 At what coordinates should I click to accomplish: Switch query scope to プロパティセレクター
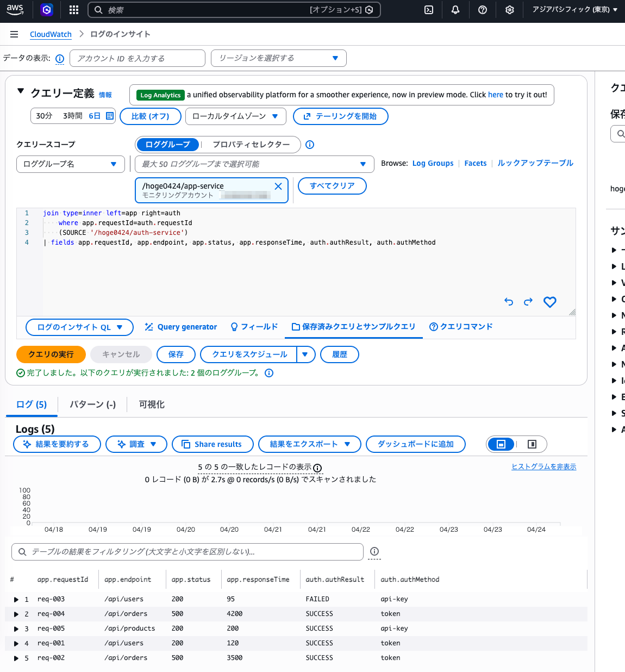tap(251, 145)
